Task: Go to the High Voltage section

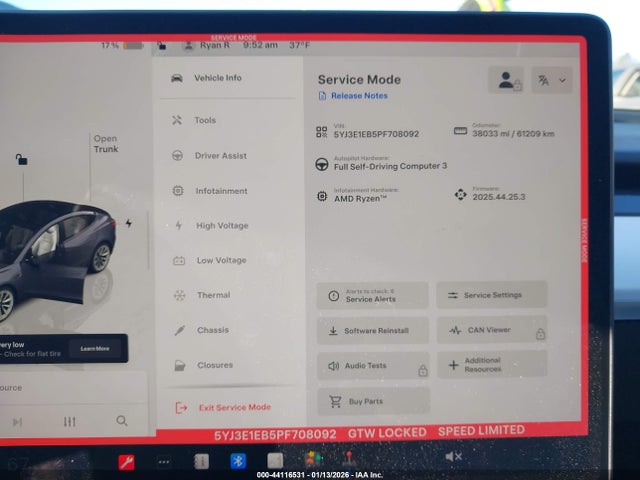Action: pos(221,226)
